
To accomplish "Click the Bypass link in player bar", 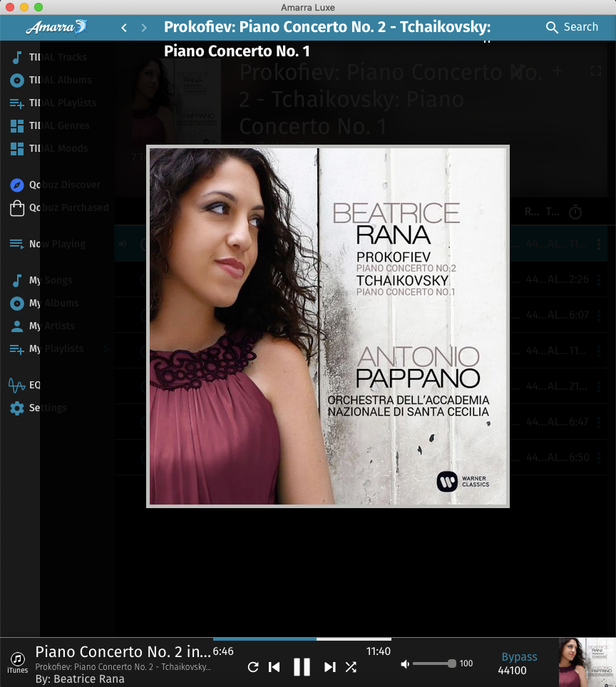I will (x=519, y=657).
